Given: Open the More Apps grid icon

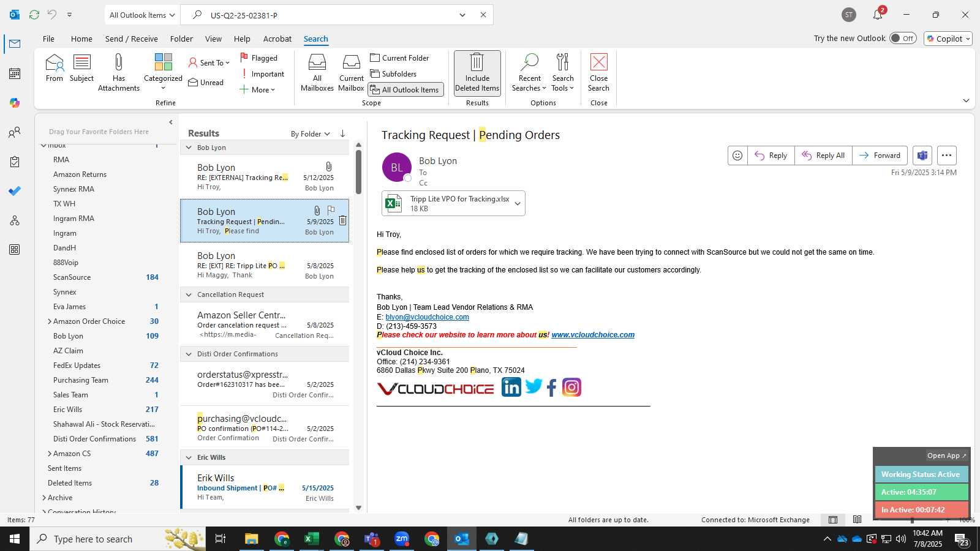Looking at the screenshot, I should click(x=15, y=250).
